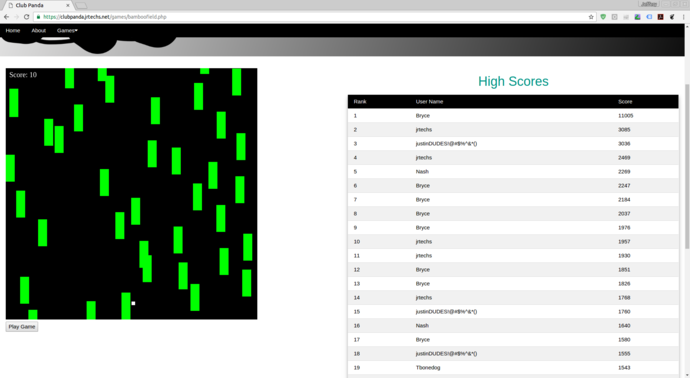The image size is (690, 378).
Task: Select Bryce in the rank 1 row
Action: point(422,116)
